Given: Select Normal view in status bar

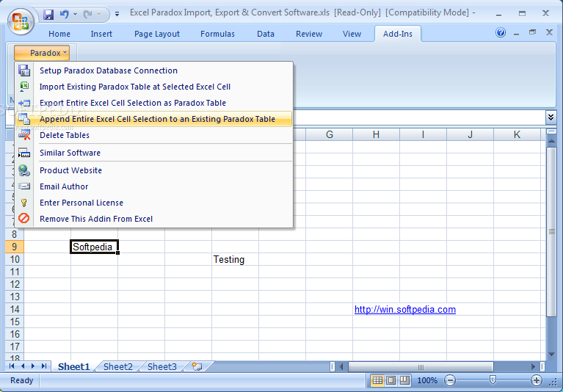Looking at the screenshot, I should point(377,380).
